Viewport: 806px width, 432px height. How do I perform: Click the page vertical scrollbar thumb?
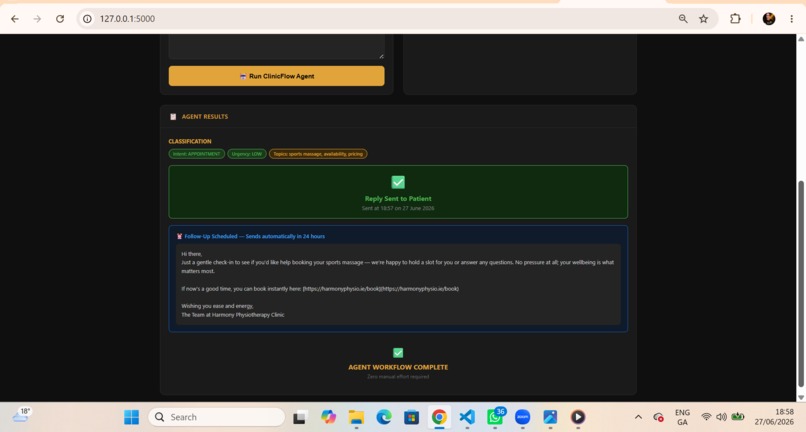800,283
